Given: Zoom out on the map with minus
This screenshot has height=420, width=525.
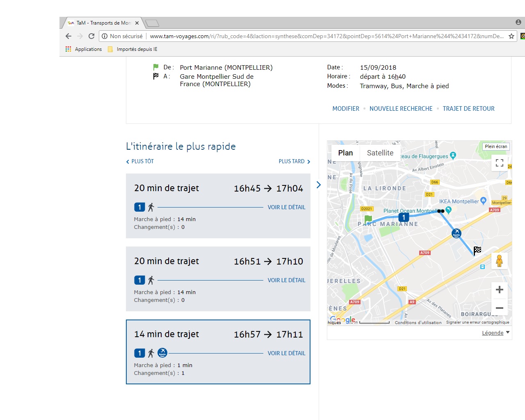Looking at the screenshot, I should click(x=499, y=308).
